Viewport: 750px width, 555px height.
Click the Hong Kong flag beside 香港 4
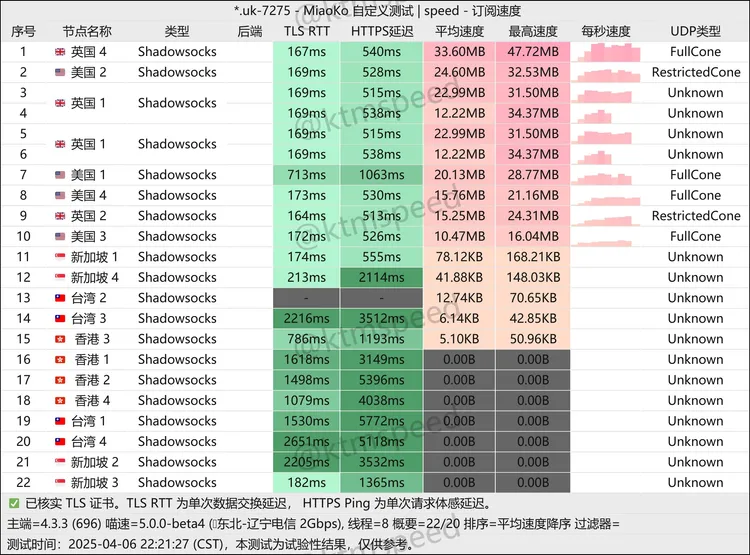click(x=60, y=400)
